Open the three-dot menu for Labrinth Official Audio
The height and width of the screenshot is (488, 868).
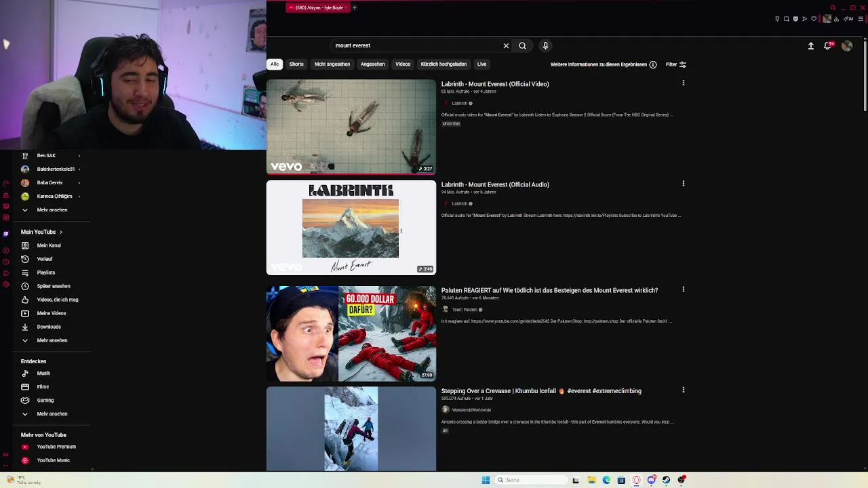tap(683, 183)
